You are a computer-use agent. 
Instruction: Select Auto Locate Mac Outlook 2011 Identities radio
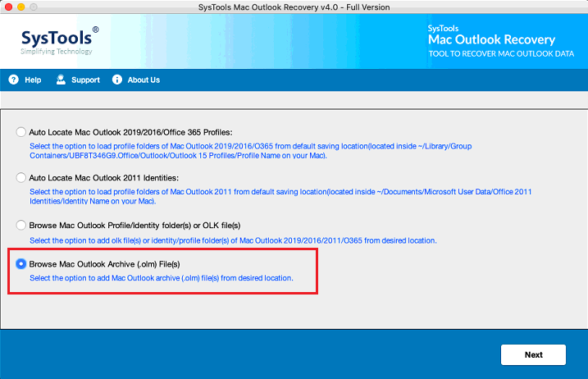(21, 177)
